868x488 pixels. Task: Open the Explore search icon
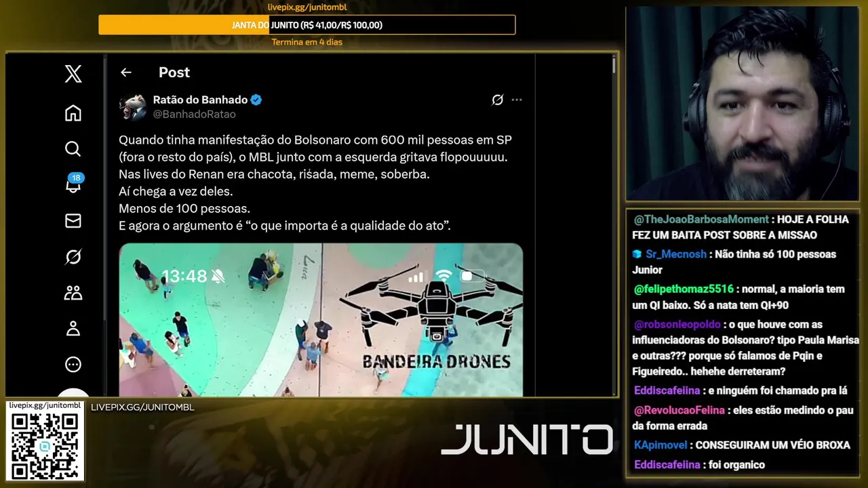73,148
